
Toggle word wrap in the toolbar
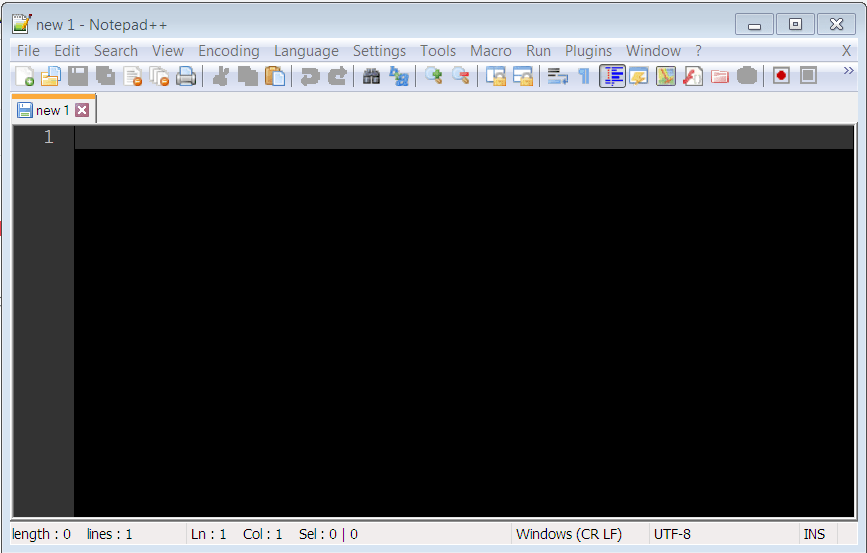(557, 76)
